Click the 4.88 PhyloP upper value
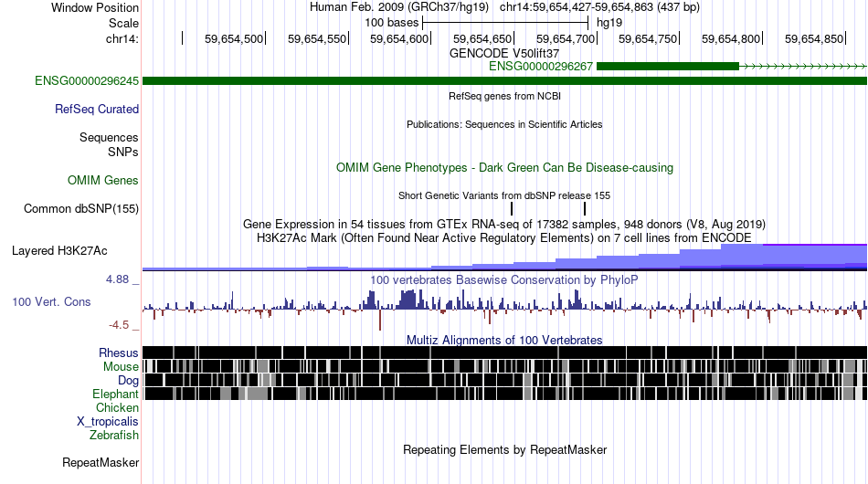The height and width of the screenshot is (484, 868). [x=117, y=279]
